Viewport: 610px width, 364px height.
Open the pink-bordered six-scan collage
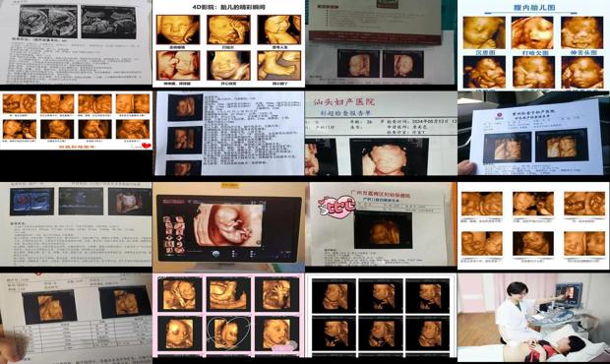pyautogui.click(x=228, y=316)
